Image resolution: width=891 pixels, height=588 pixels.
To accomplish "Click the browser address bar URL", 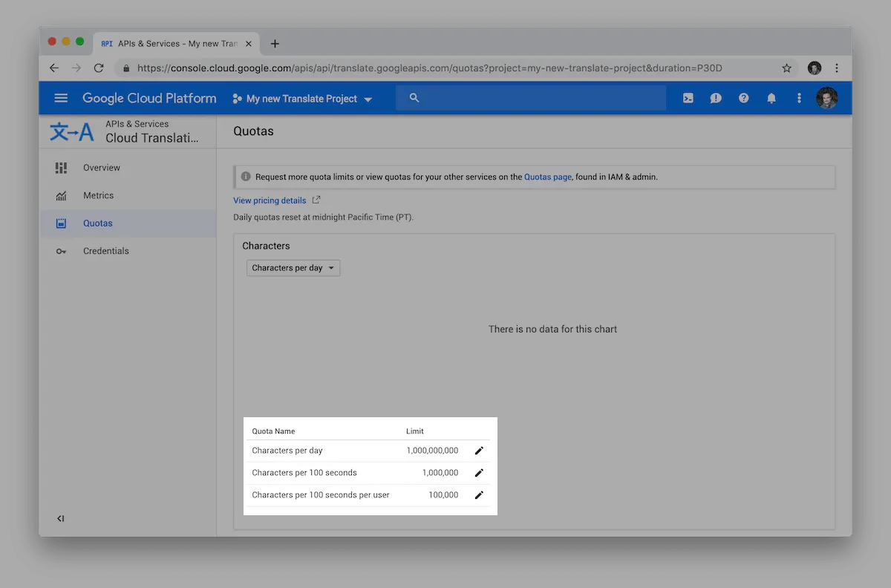I will coord(430,68).
